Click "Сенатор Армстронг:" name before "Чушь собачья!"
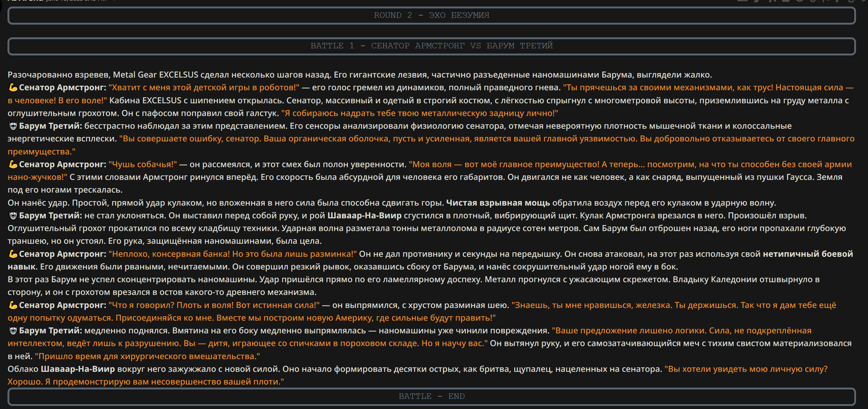This screenshot has width=868, height=409. click(x=63, y=164)
